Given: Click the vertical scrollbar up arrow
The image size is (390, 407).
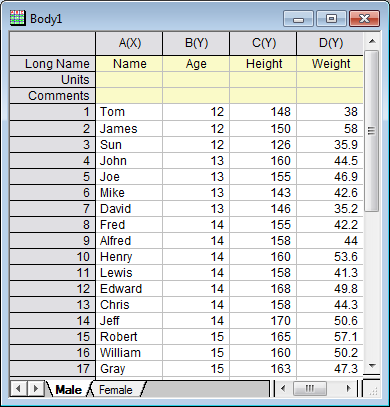Looking at the screenshot, I should 372,41.
